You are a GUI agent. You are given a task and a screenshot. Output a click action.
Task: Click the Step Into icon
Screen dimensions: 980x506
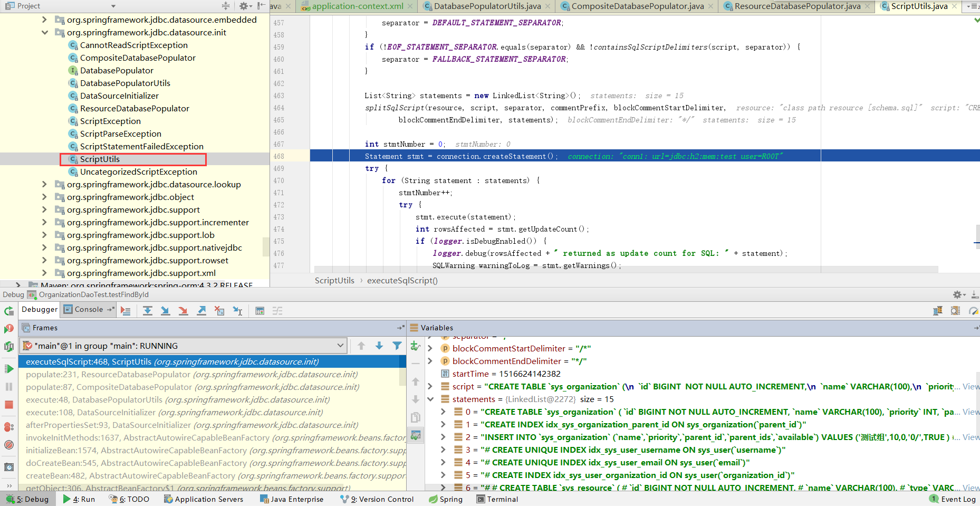(165, 311)
